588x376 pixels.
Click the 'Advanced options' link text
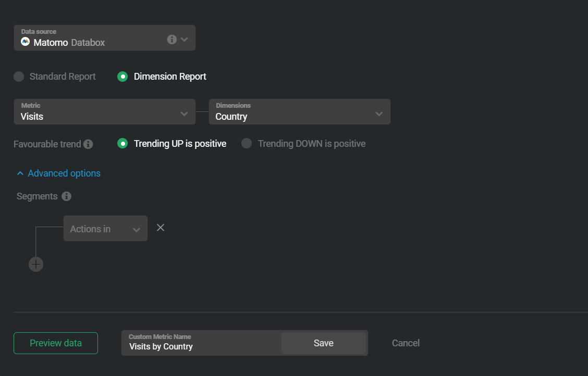coord(64,173)
